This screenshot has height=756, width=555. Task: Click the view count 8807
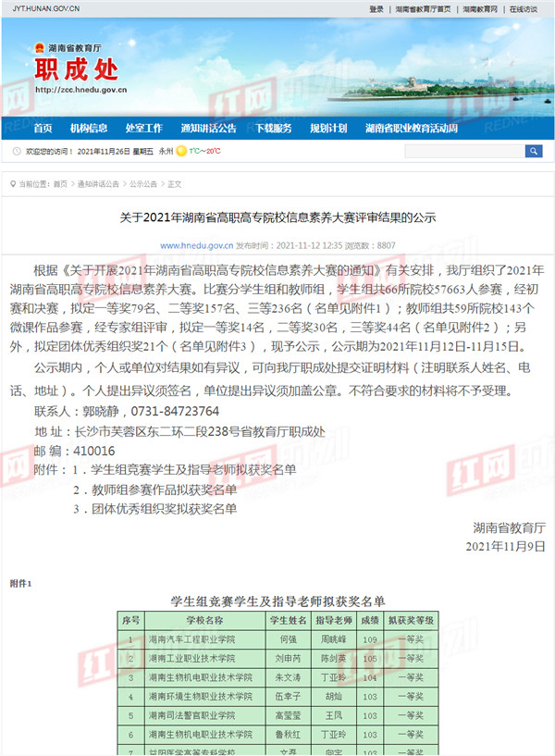coord(386,246)
